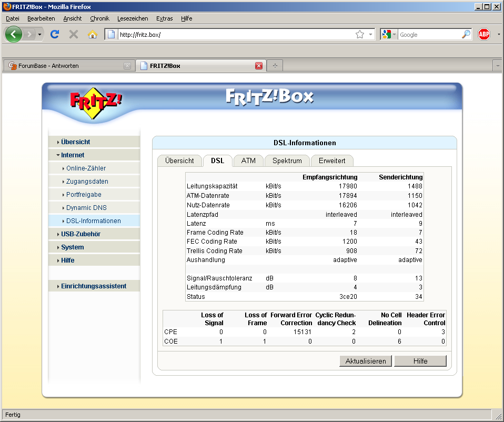The width and height of the screenshot is (504, 422).
Task: Switch to the Übersicht tab in DSL-Informationen
Action: [179, 160]
